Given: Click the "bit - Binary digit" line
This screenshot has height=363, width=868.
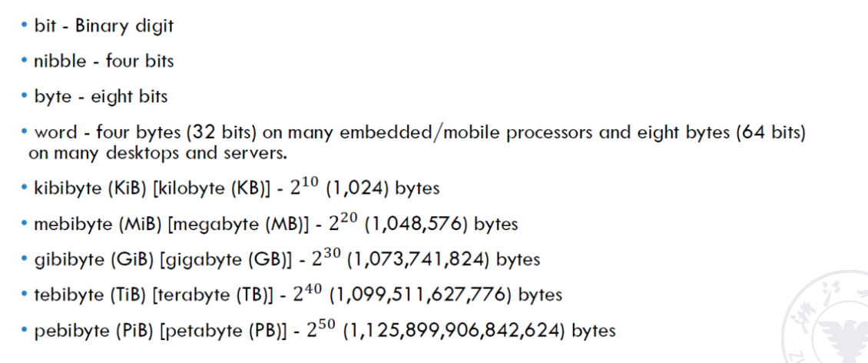Looking at the screenshot, I should click(104, 25).
